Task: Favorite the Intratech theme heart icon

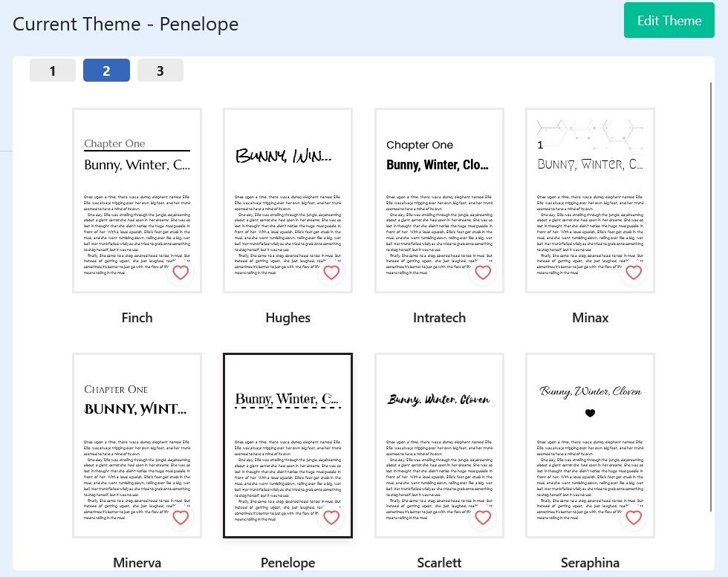Action: (x=483, y=273)
